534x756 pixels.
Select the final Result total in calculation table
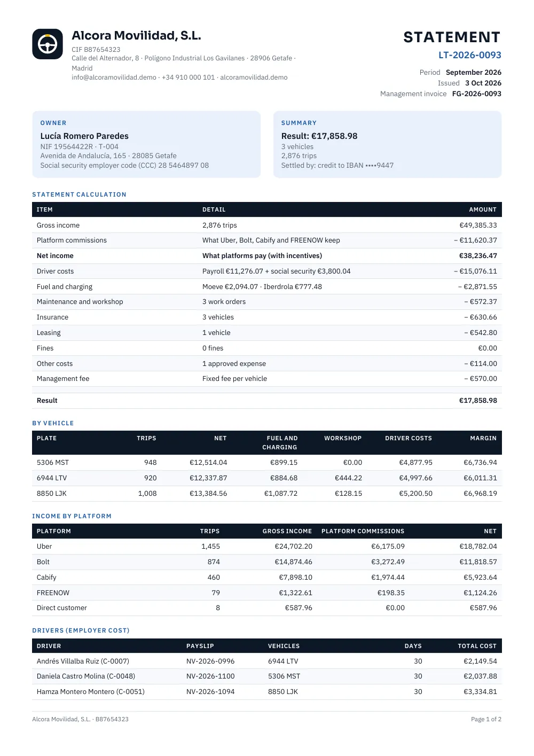pos(478,401)
